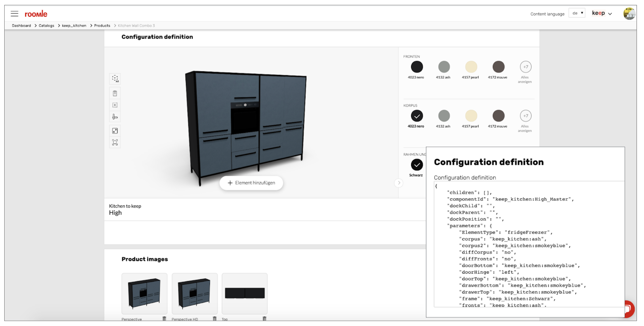Viewport: 644px width, 326px height.
Task: Click the multi-select dashed plus icon
Action: point(115,105)
